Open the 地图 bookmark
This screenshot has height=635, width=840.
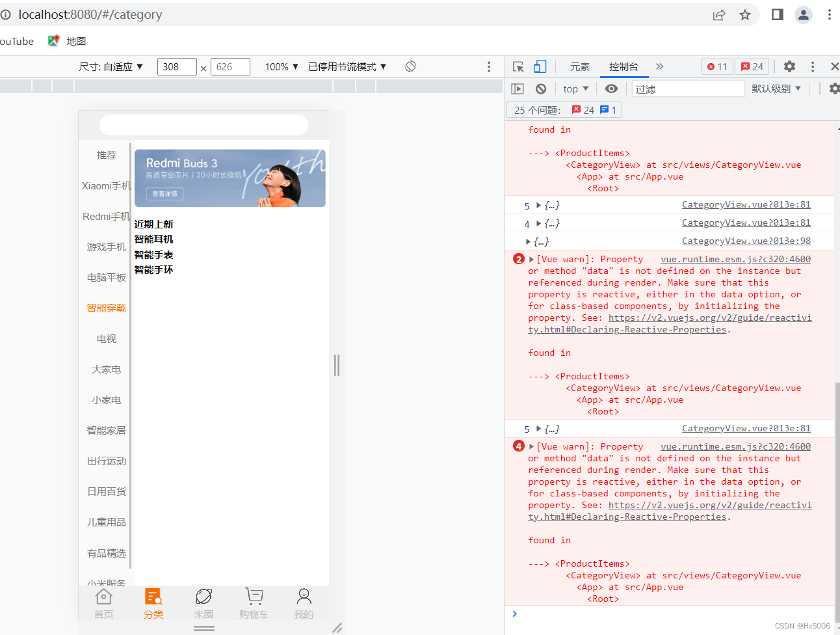tap(67, 41)
